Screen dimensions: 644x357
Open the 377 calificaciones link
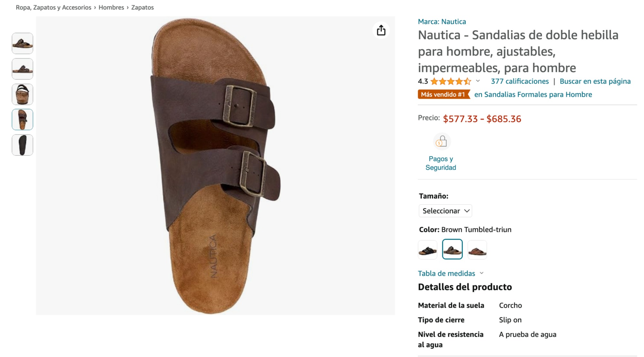pos(519,81)
